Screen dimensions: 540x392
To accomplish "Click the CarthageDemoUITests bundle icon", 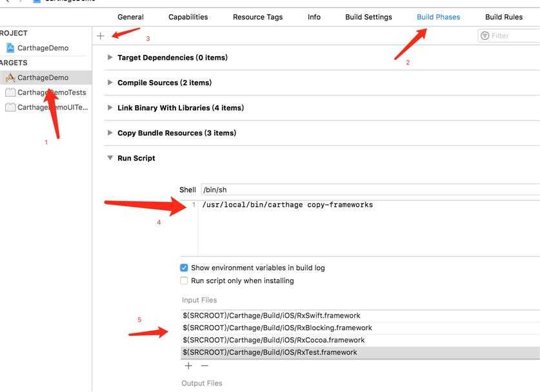I will coord(10,107).
